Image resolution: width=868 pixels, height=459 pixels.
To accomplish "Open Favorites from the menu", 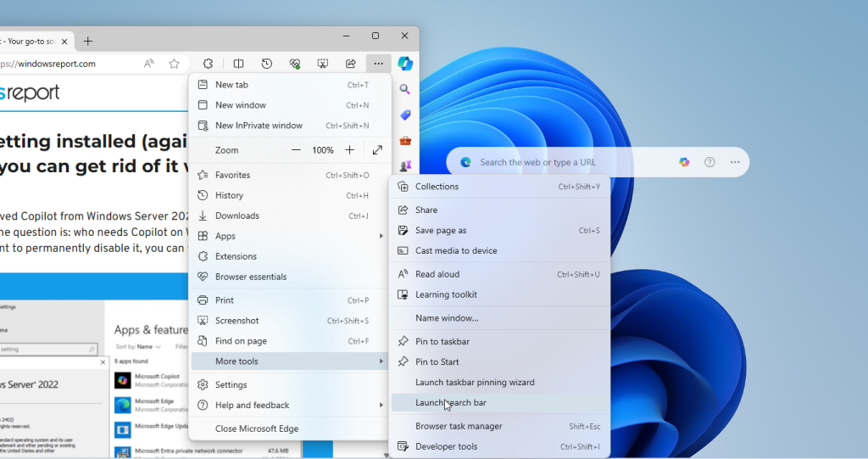I will click(x=290, y=175).
